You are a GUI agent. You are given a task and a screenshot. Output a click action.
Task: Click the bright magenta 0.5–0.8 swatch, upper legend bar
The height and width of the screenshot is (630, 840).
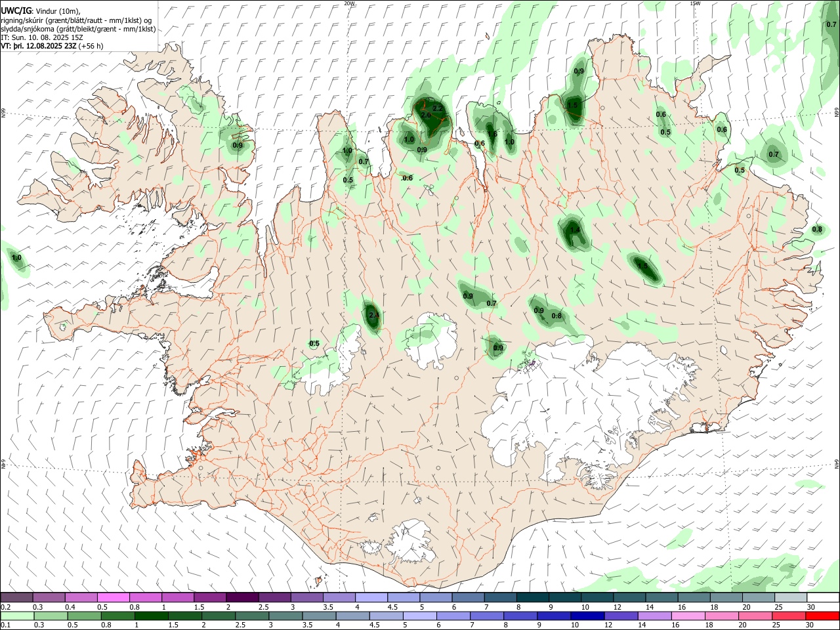coord(114,598)
